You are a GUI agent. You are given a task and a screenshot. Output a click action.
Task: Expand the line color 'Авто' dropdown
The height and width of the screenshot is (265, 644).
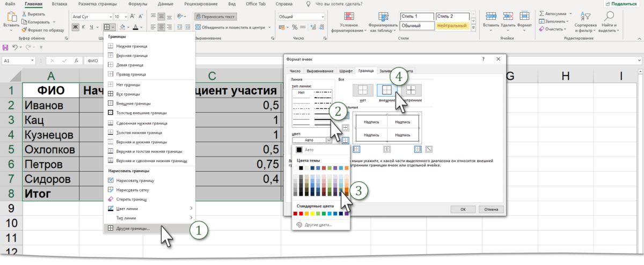(328, 139)
